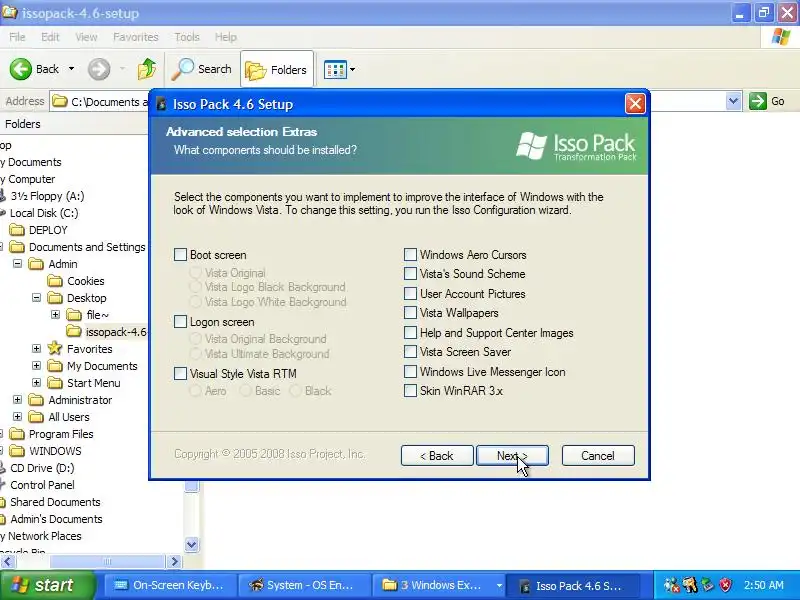Select 3½ Floppy (A:) in tree

tap(47, 196)
